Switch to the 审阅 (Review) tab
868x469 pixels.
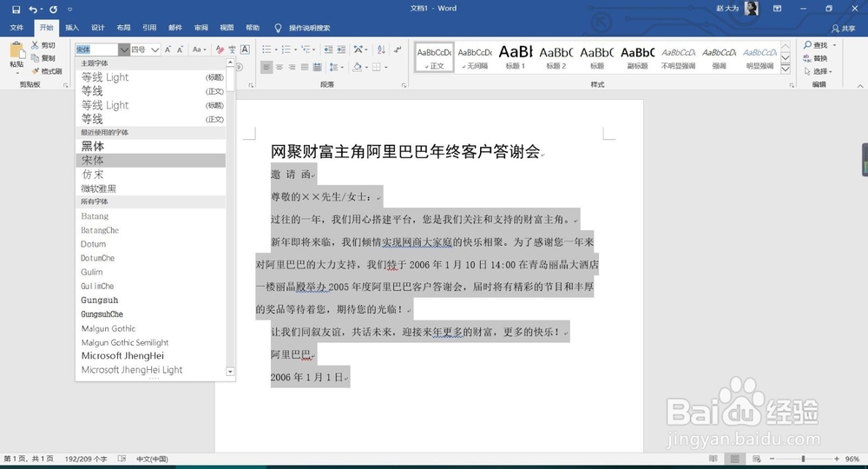(201, 28)
